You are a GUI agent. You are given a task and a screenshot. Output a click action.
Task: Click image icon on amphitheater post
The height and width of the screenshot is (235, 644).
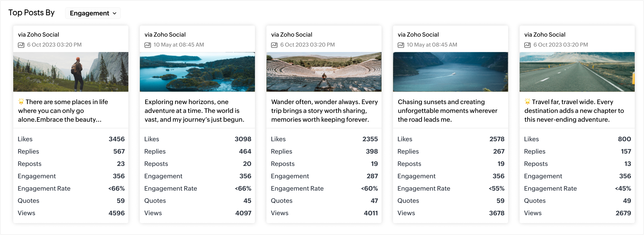pyautogui.click(x=274, y=45)
